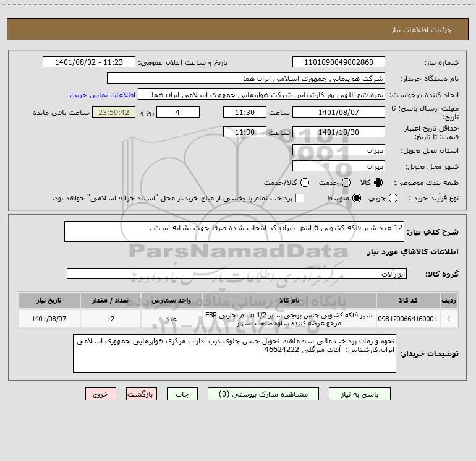Click the چاپ print button

coord(182,394)
